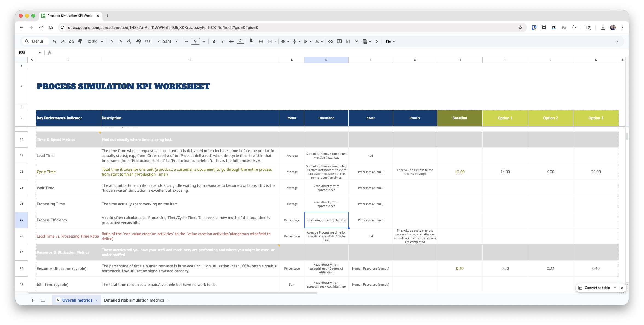Click the print icon
644x325 pixels.
pos(72,42)
